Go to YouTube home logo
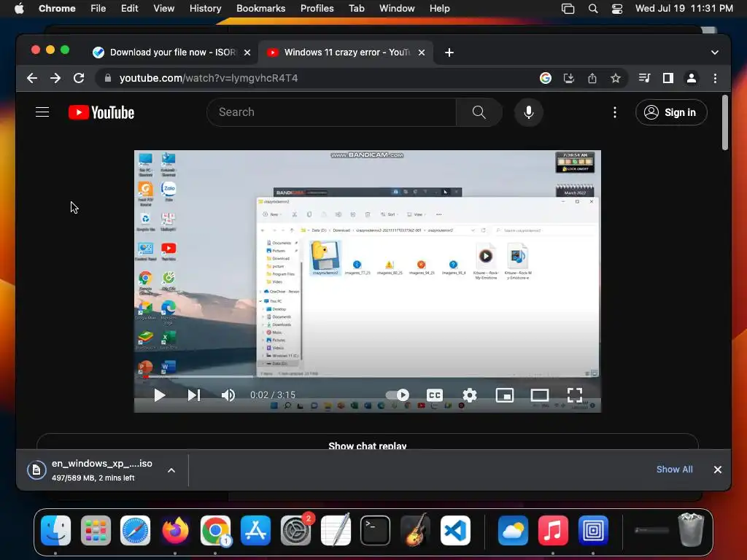Screen dimensions: 747x560 tap(101, 112)
